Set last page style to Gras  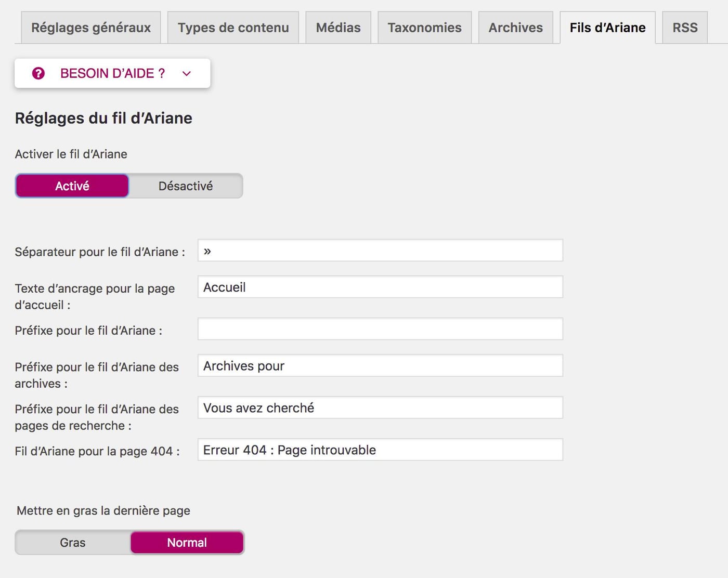(72, 542)
